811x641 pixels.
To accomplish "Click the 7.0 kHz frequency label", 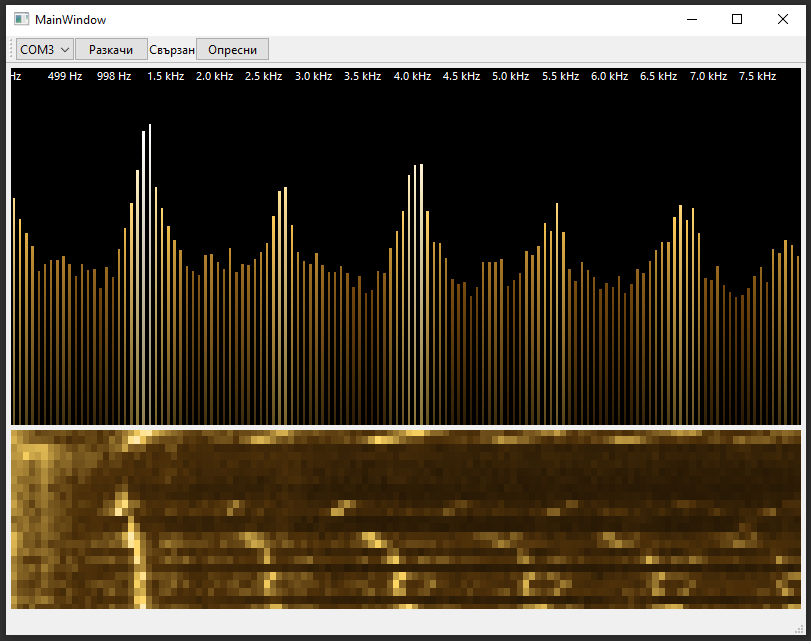I will [709, 76].
